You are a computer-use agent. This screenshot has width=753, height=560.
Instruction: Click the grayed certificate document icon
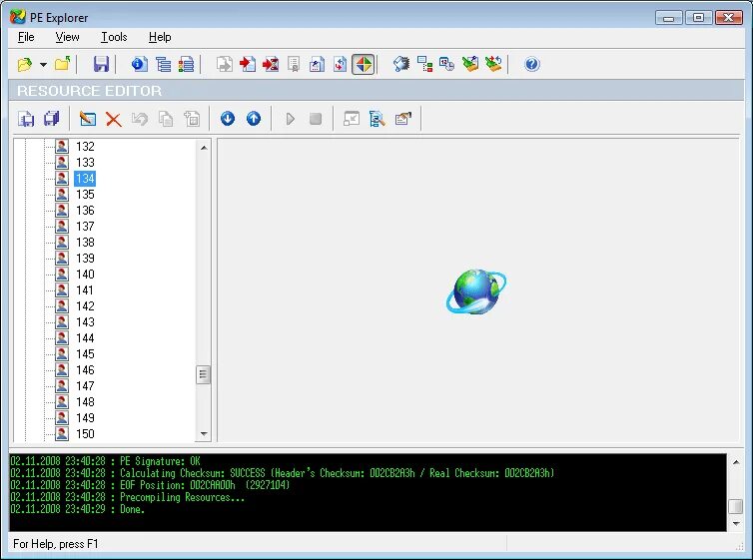coord(294,64)
